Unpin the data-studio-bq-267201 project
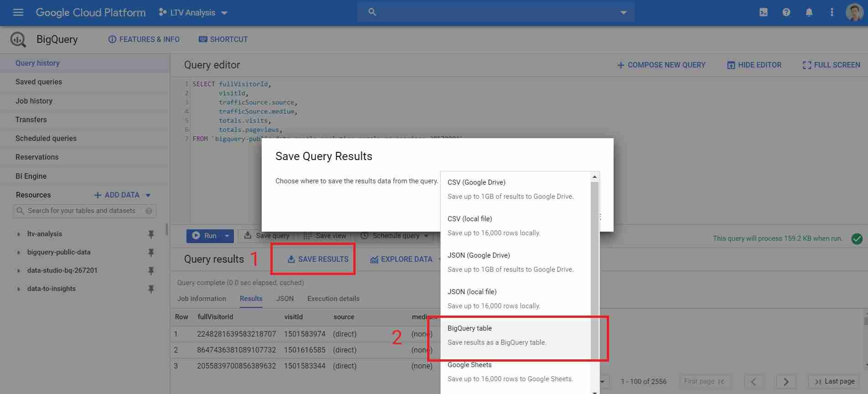868x394 pixels. click(x=151, y=271)
